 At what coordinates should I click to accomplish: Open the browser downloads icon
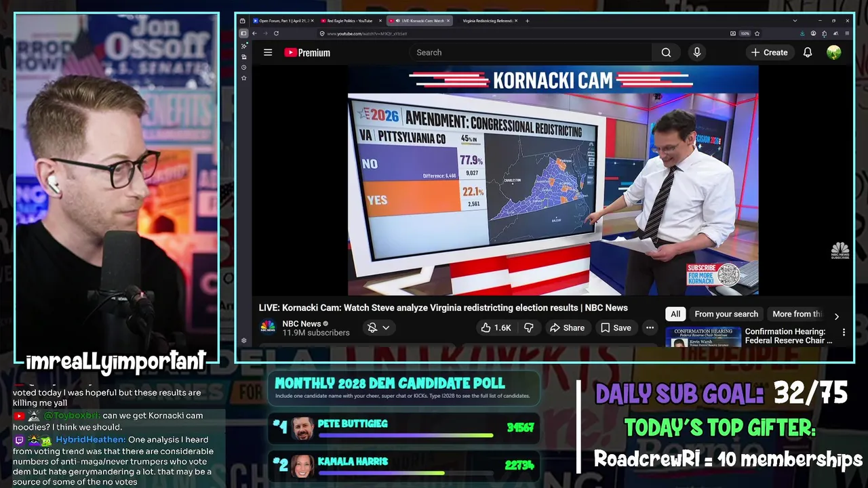(802, 33)
